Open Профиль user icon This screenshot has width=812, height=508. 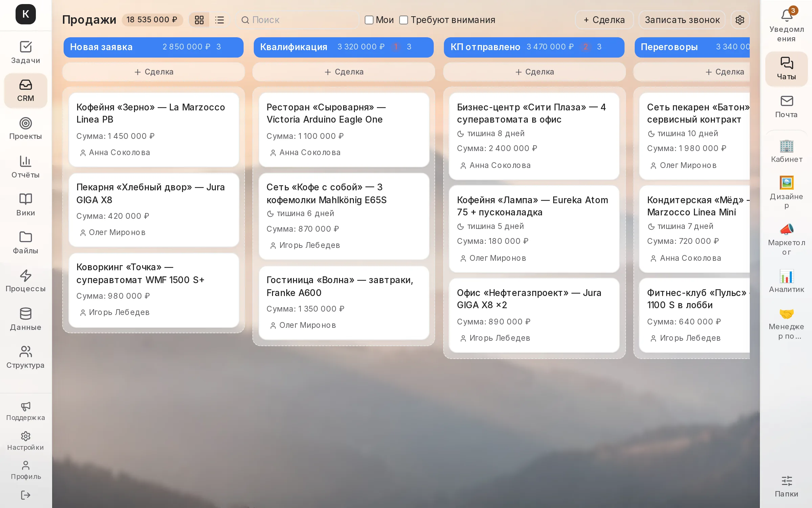(26, 470)
